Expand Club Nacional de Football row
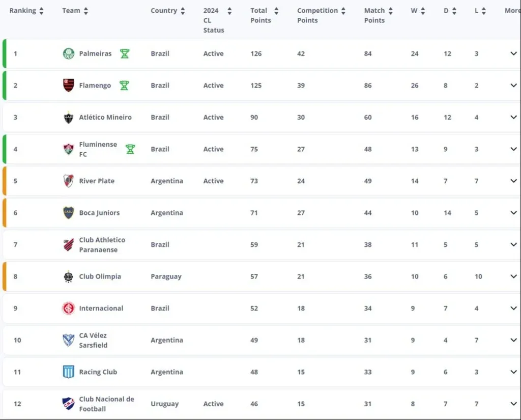 pyautogui.click(x=513, y=404)
